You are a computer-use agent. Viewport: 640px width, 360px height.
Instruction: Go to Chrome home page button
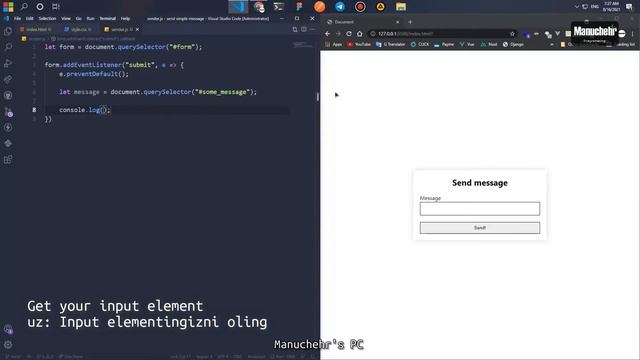(x=360, y=34)
